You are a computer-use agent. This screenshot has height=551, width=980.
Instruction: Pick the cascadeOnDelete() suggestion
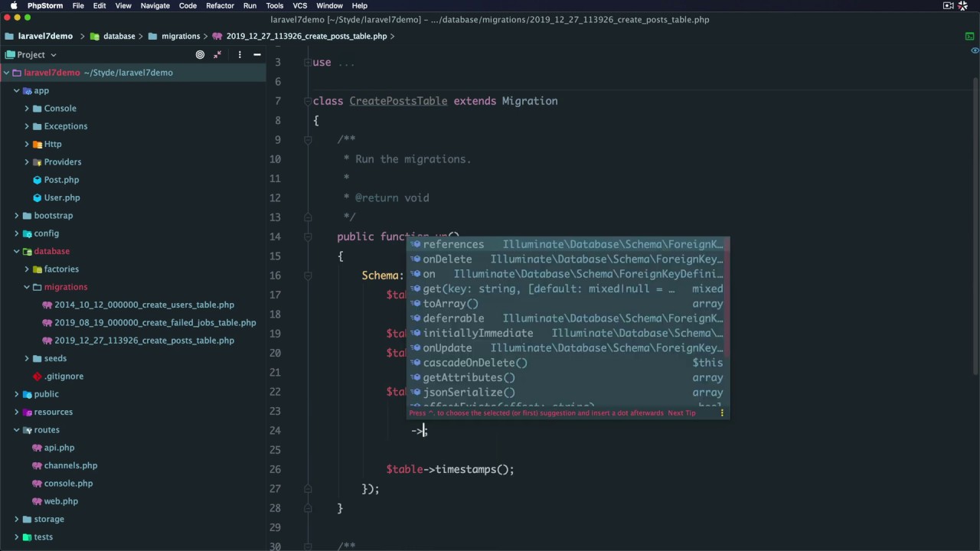tap(567, 363)
